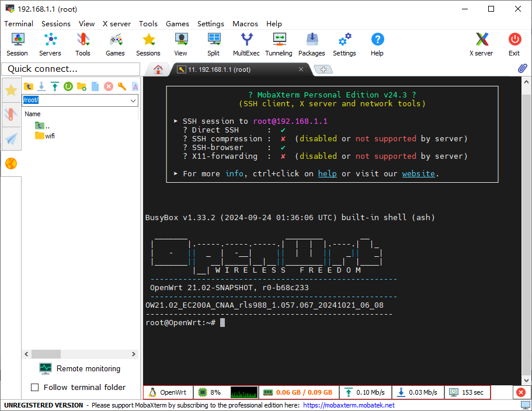The height and width of the screenshot is (411, 532).
Task: Switch to the home tab
Action: (158, 69)
